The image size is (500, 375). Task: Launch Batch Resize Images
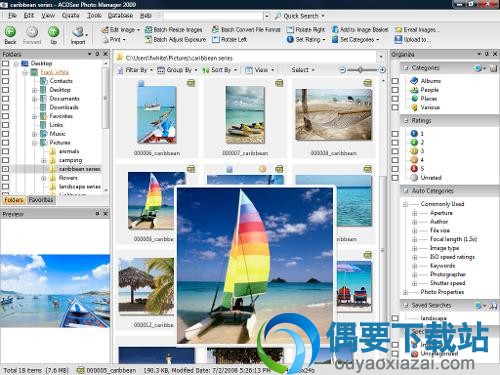174,30
